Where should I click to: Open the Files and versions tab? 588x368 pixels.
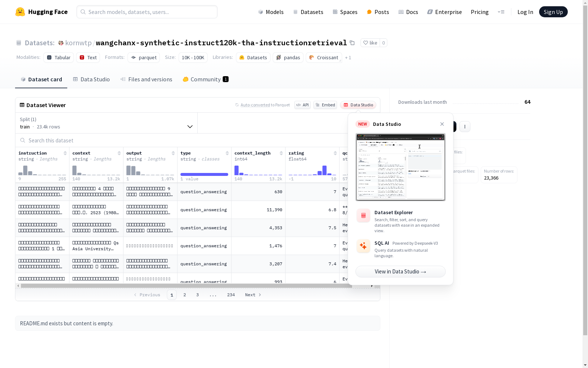pos(146,79)
